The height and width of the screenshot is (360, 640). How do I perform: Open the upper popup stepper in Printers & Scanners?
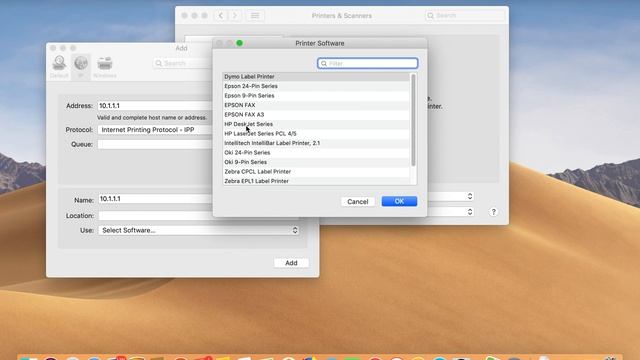pyautogui.click(x=470, y=196)
